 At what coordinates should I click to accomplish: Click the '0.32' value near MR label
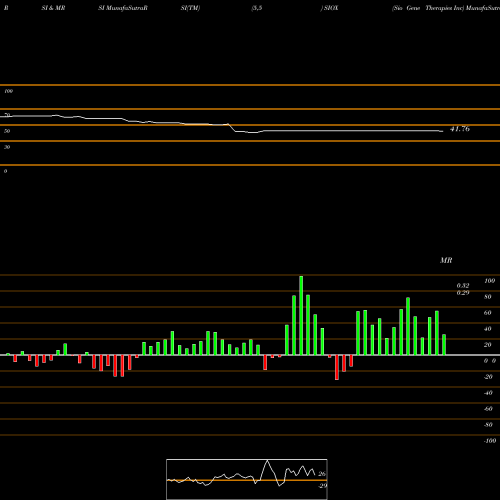463,286
